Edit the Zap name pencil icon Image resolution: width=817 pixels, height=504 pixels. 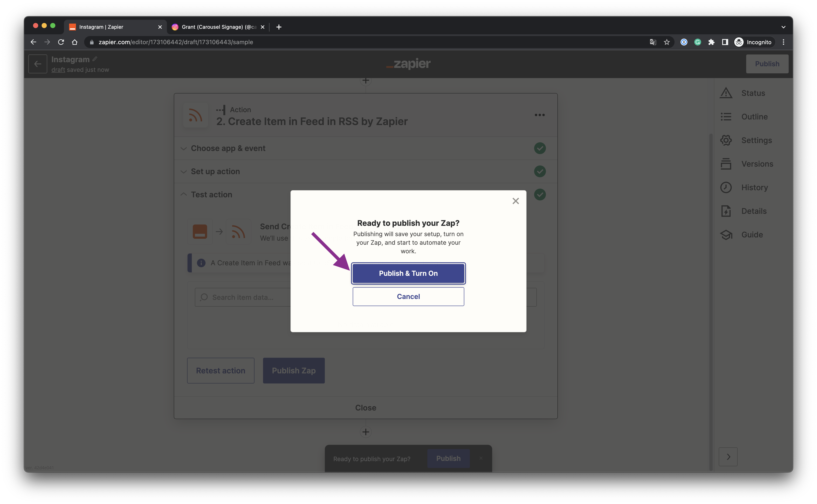[95, 59]
